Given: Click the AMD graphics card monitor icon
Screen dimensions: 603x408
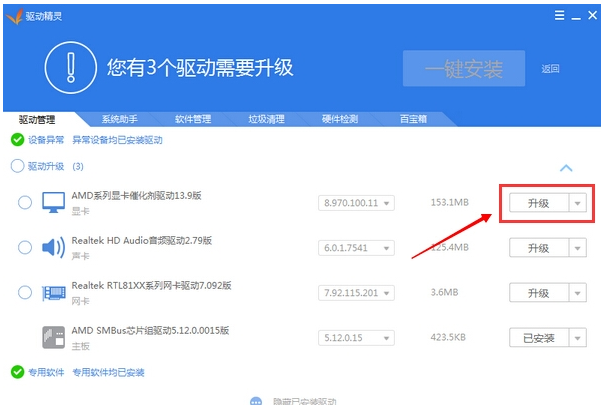Looking at the screenshot, I should pos(52,203).
